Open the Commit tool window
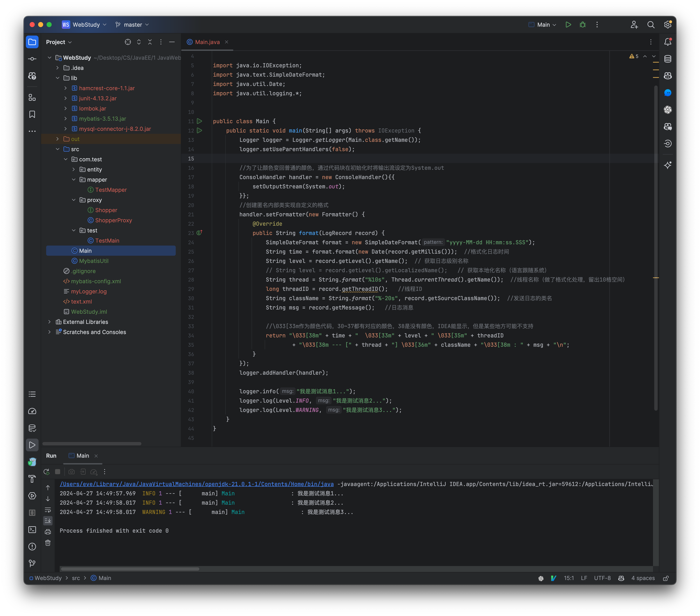Viewport: 700px width, 616px height. (x=32, y=59)
